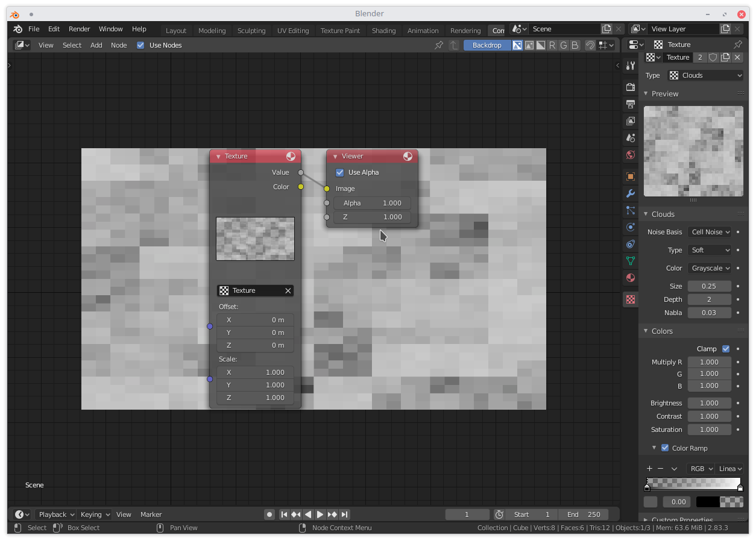Open the Noise Basis dropdown
Image resolution: width=756 pixels, height=541 pixels.
[710, 232]
